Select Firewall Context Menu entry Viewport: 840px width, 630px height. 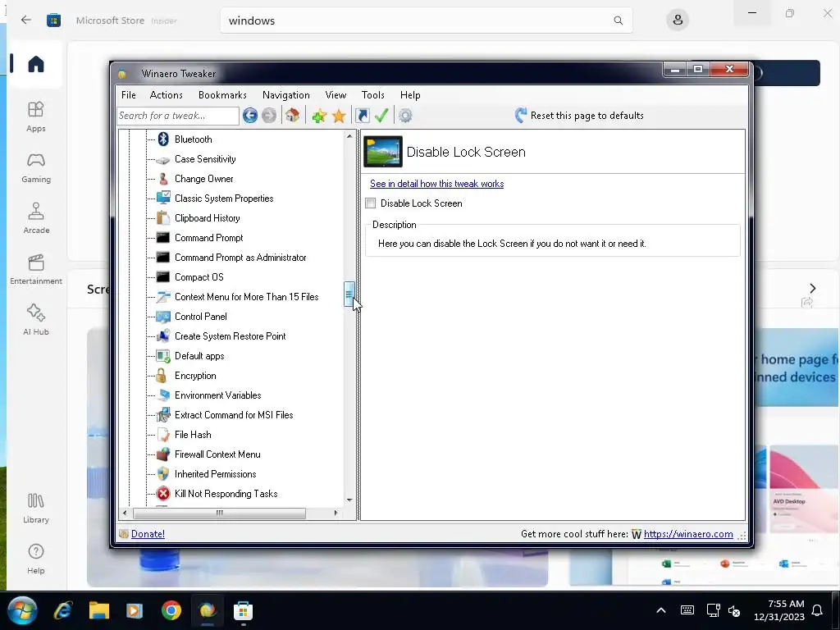(217, 454)
